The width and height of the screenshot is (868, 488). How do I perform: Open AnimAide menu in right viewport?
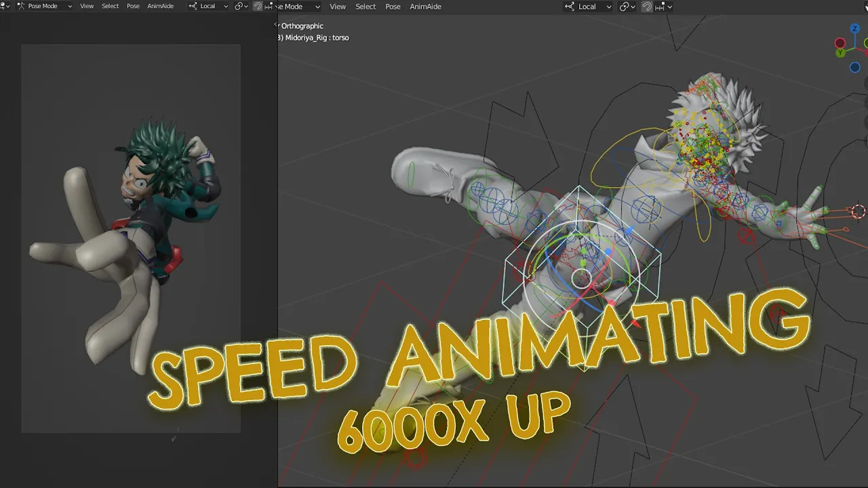pos(426,6)
